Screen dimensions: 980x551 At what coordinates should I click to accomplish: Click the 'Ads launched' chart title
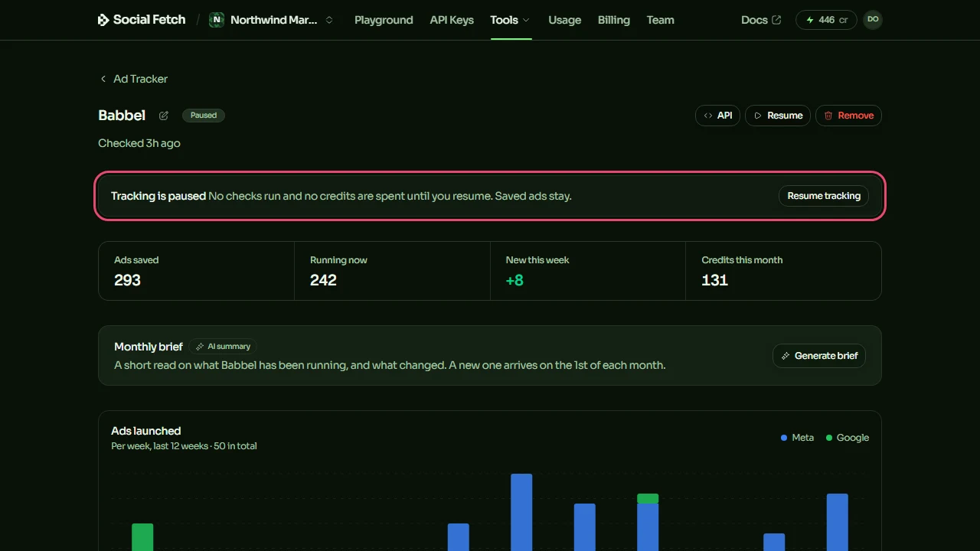[x=145, y=431]
